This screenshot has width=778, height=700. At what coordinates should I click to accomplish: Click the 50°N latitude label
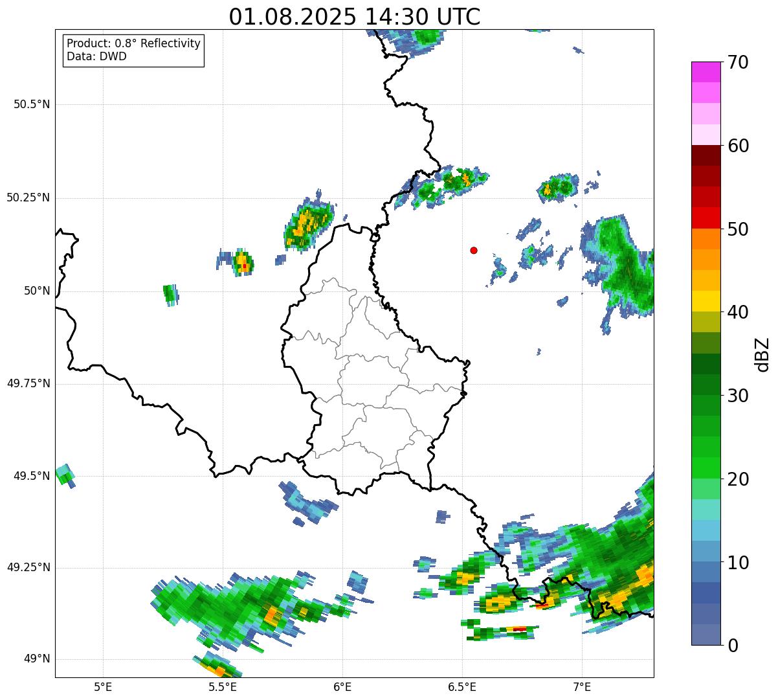(37, 291)
